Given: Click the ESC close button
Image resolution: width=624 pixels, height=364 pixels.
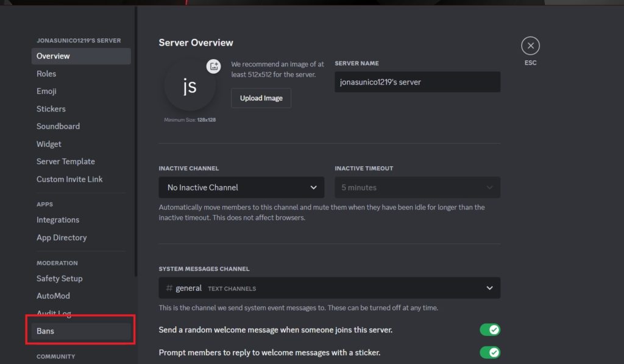Looking at the screenshot, I should coord(530,45).
